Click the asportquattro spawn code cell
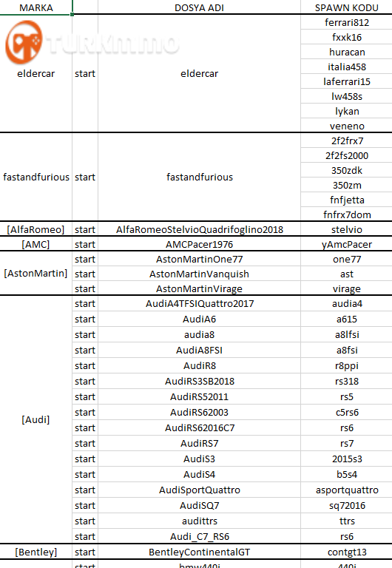The height and width of the screenshot is (568, 392). pos(346,490)
